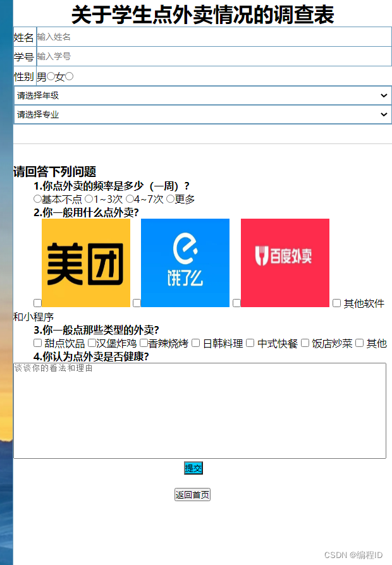Click the 学号 label
This screenshot has width=392, height=565.
click(24, 57)
